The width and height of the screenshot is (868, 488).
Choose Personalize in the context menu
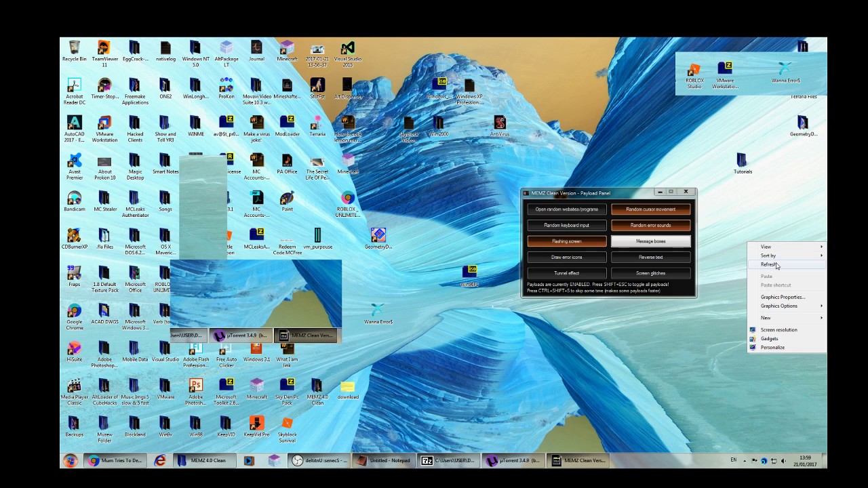(787, 348)
